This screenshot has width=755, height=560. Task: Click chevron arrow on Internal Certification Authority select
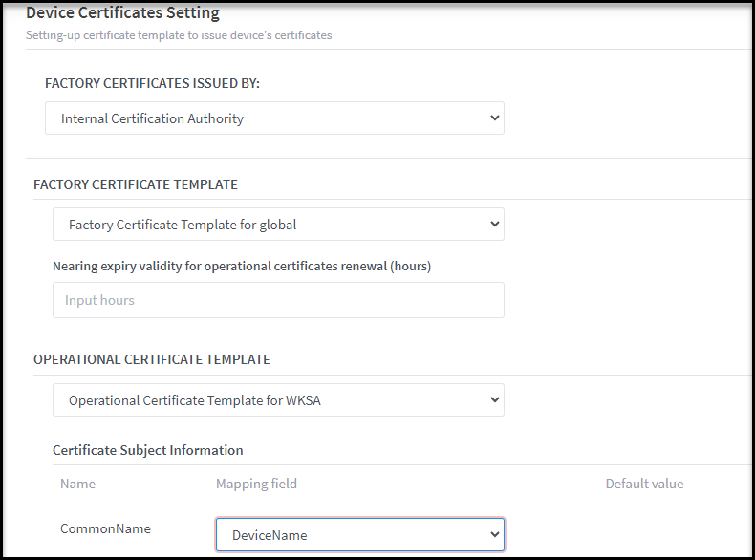point(494,118)
